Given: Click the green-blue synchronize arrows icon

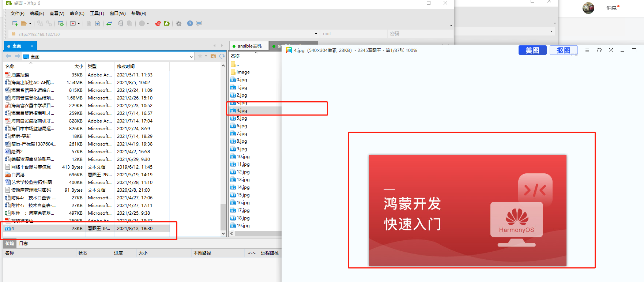Looking at the screenshot, I should click(x=109, y=23).
